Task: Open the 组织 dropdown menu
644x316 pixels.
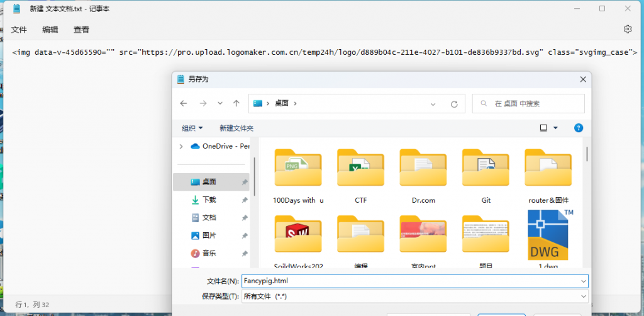Action: tap(192, 128)
